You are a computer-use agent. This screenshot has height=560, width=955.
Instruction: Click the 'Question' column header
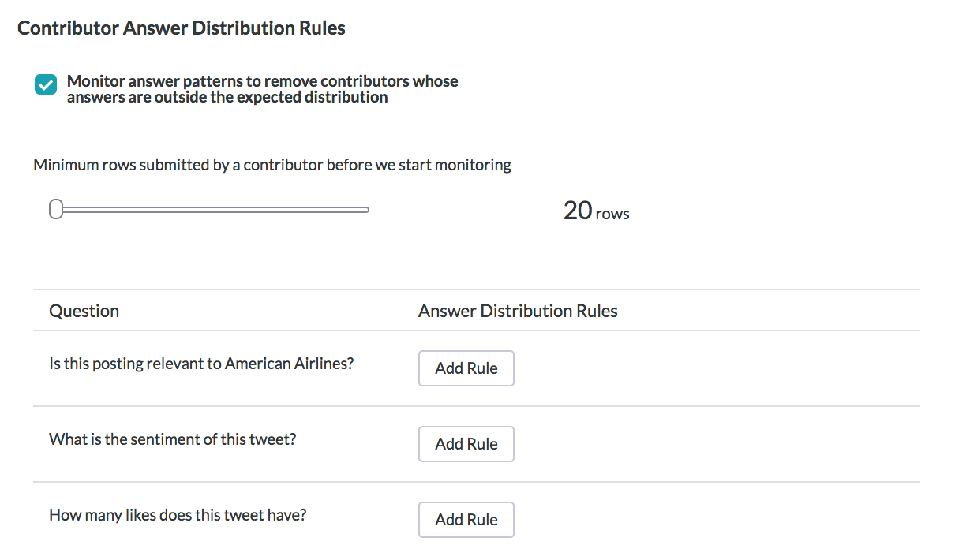tap(84, 311)
